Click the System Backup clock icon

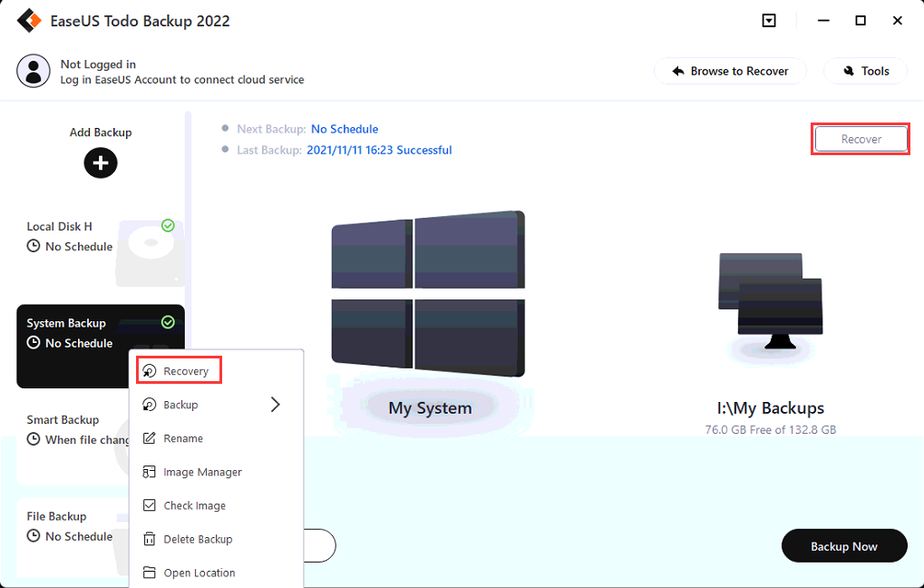34,343
